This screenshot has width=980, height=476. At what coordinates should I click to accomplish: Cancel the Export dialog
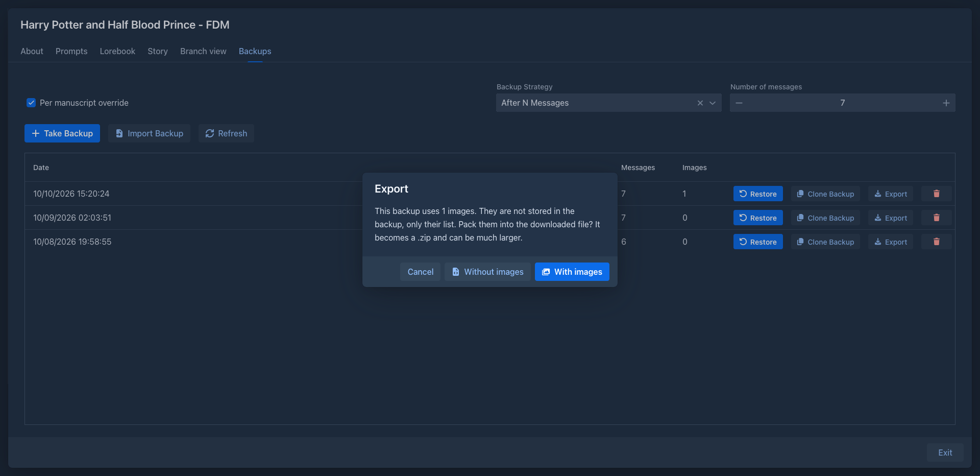pos(420,272)
